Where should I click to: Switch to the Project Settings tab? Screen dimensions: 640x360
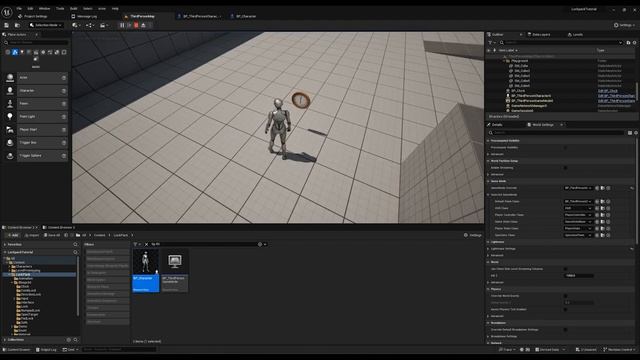33,16
